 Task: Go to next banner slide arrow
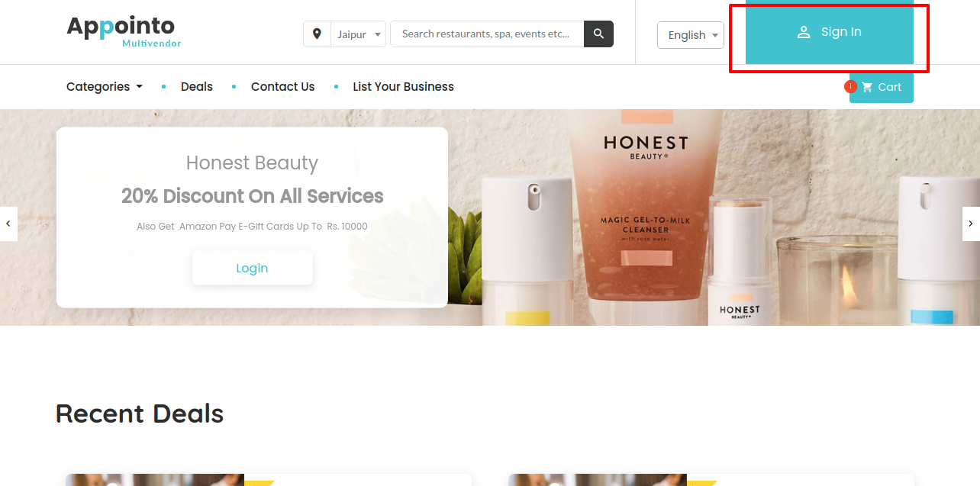971,224
